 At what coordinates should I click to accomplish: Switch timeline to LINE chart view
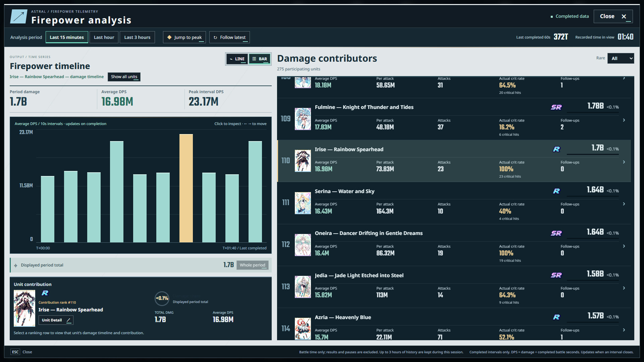tap(237, 59)
